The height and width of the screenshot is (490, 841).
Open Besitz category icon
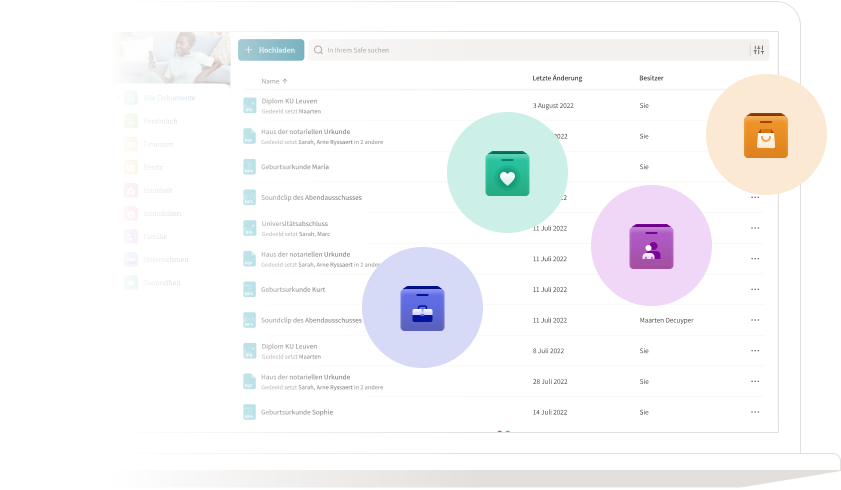point(131,167)
